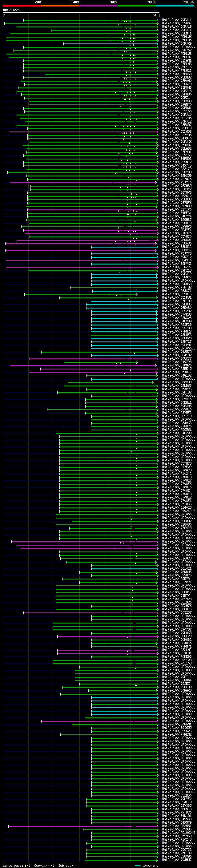This screenshot has height=868, width=197.
Task: Select hit label UniRef100_P46200
Action: (176, 433)
